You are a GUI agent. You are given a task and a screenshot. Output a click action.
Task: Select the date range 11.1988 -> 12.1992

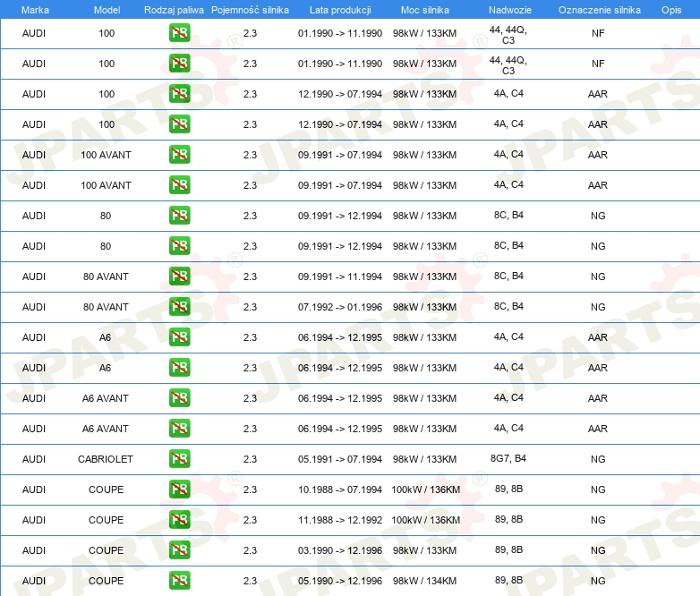[x=340, y=520]
